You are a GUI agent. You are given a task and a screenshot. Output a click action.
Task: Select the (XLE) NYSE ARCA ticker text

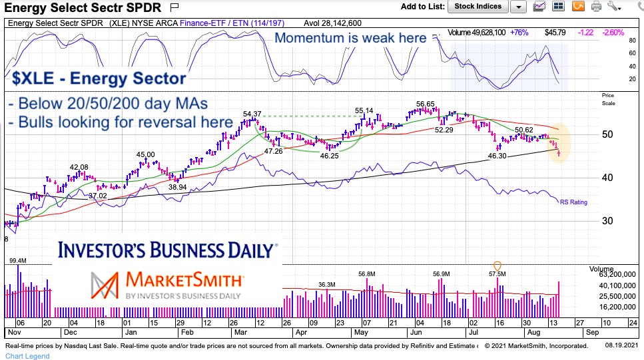coord(143,23)
